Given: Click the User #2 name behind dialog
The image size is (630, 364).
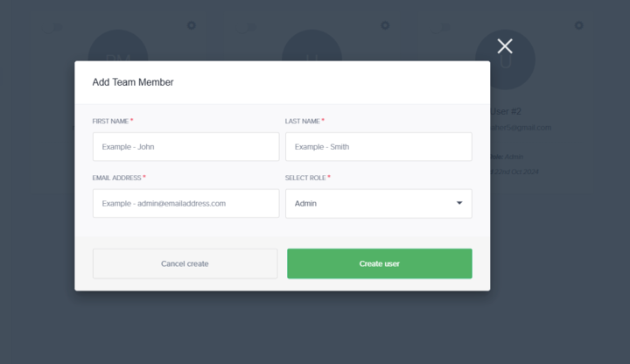Looking at the screenshot, I should click(507, 111).
